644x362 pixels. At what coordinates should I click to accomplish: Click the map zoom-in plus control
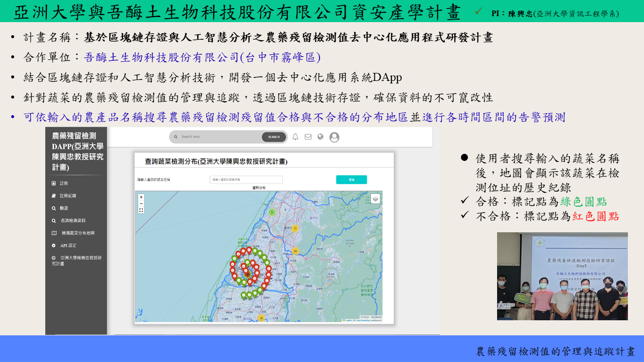(x=141, y=197)
